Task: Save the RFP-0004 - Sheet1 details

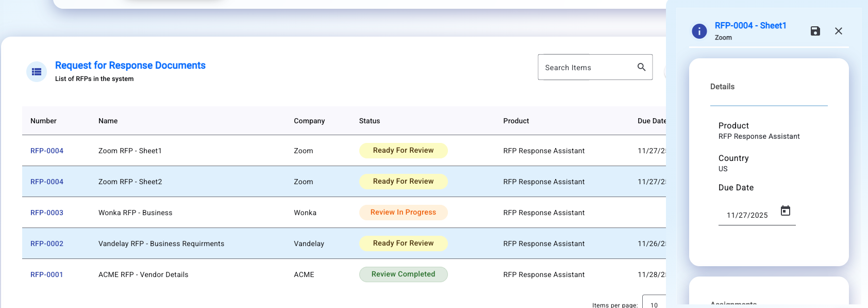Action: click(815, 31)
